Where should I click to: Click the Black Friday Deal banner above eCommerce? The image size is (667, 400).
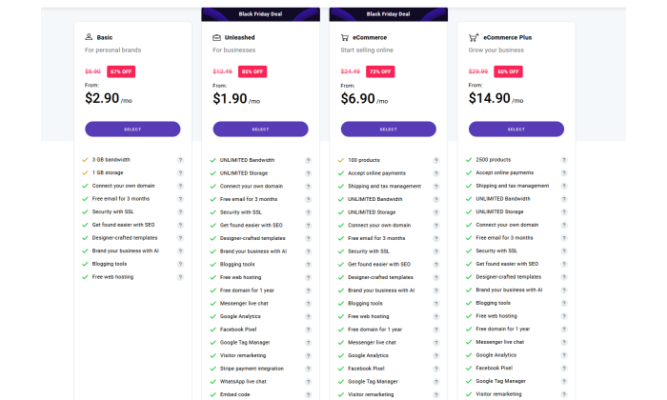tap(388, 14)
